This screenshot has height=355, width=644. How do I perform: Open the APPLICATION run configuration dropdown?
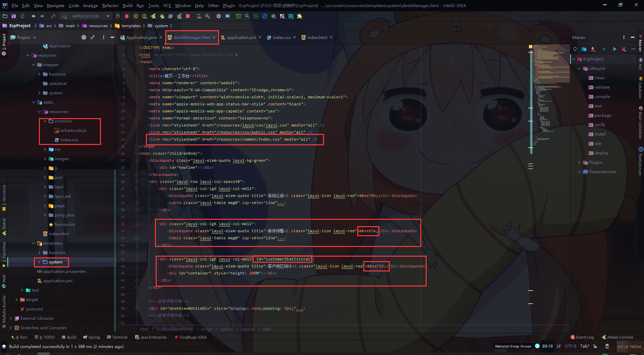86,16
